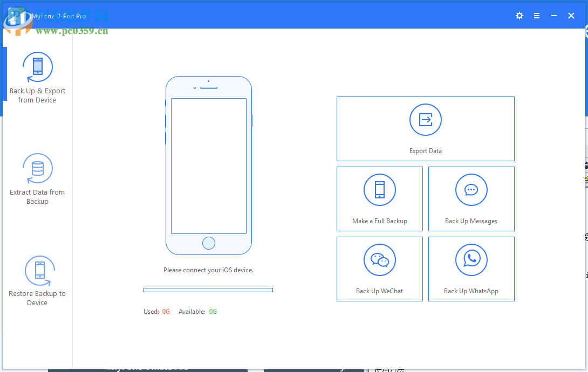
Task: Open the hamburger menu in the title bar
Action: [x=537, y=16]
